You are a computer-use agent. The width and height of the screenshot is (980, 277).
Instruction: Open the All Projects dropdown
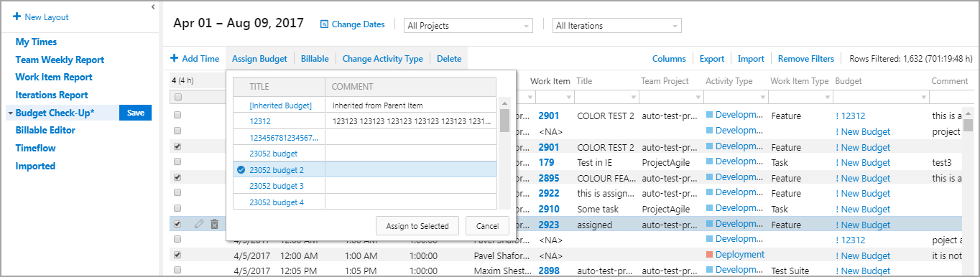[468, 26]
